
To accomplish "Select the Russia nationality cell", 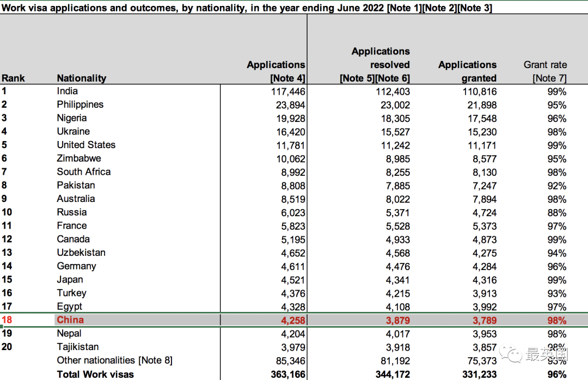I will [72, 213].
